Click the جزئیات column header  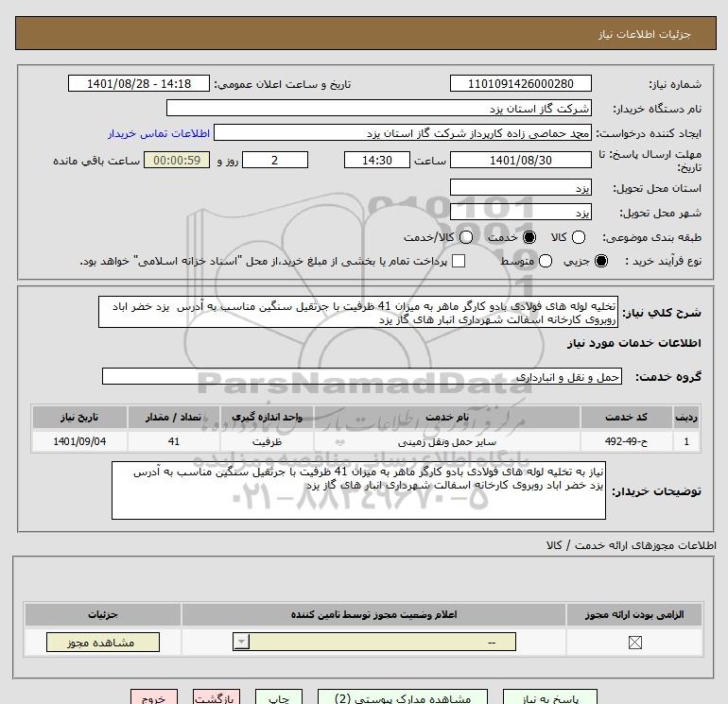(x=103, y=614)
